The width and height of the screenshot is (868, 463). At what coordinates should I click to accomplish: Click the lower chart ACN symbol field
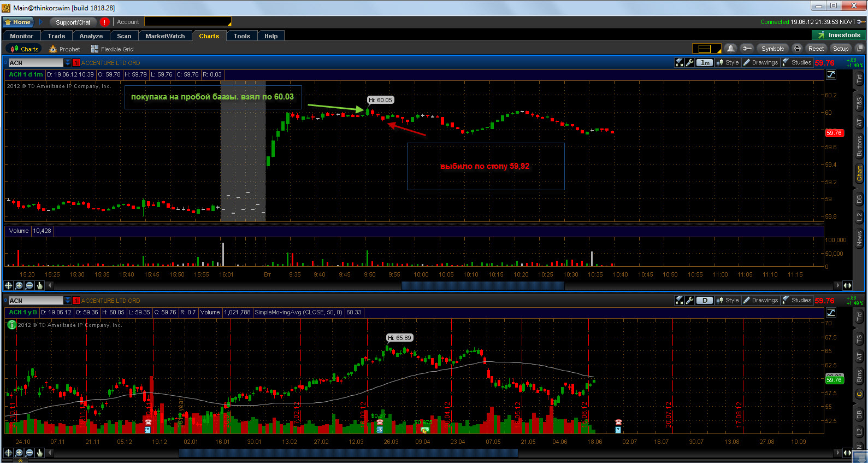coord(36,301)
